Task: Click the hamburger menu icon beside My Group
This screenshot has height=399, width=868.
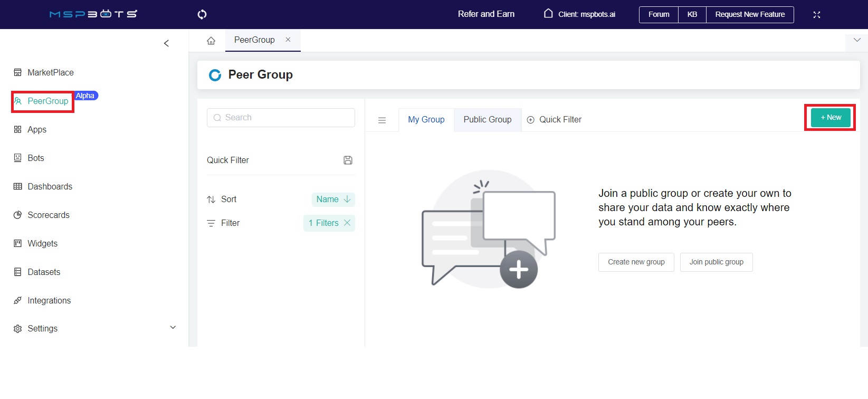Action: point(382,120)
